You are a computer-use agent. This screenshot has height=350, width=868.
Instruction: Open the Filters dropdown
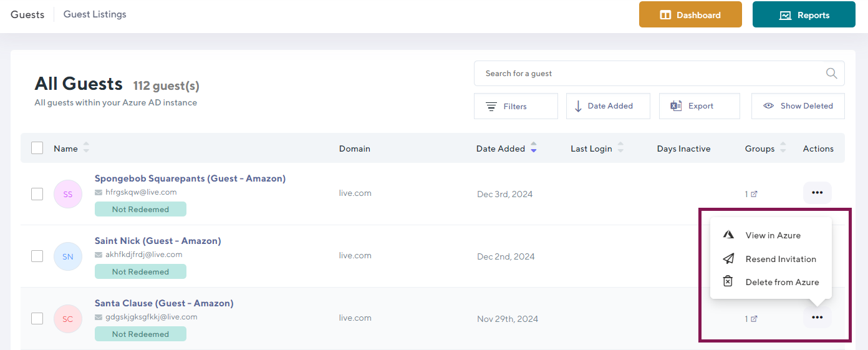[x=516, y=106]
